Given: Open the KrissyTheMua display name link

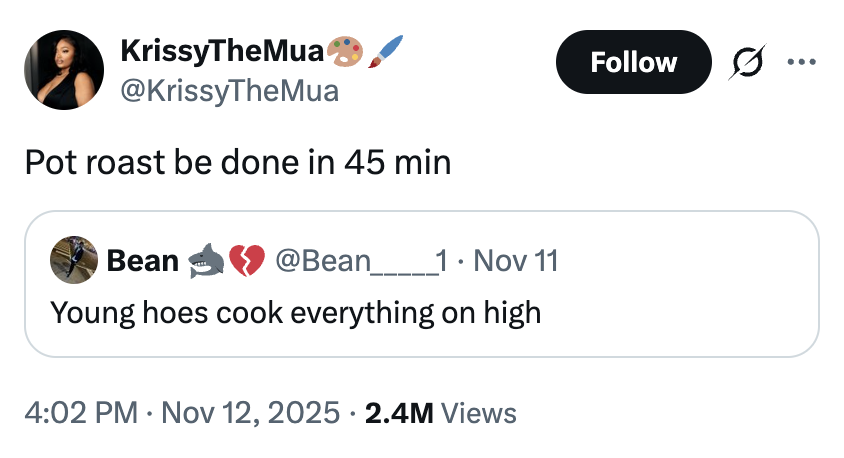Looking at the screenshot, I should 222,50.
